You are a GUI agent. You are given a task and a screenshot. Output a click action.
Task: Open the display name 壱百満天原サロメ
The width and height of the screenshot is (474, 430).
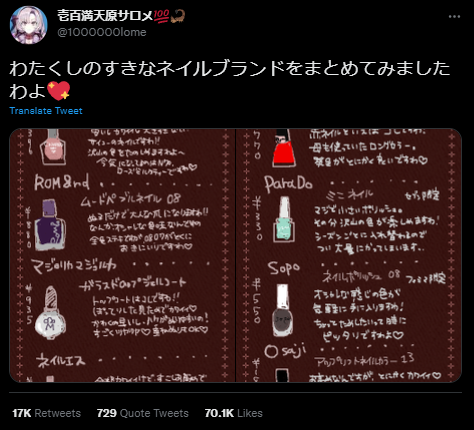click(105, 16)
